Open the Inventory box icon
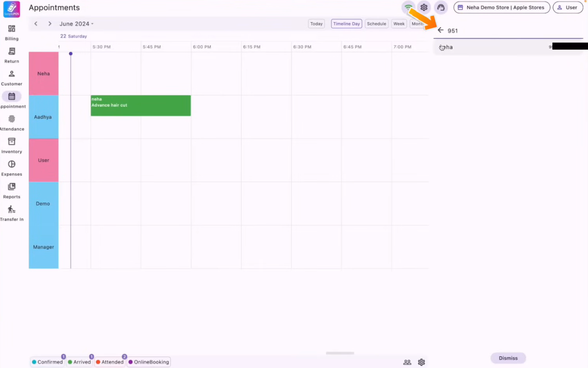 [12, 141]
